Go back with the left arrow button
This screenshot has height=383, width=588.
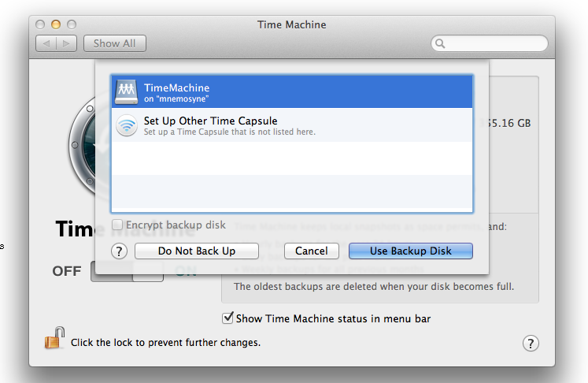(x=46, y=43)
